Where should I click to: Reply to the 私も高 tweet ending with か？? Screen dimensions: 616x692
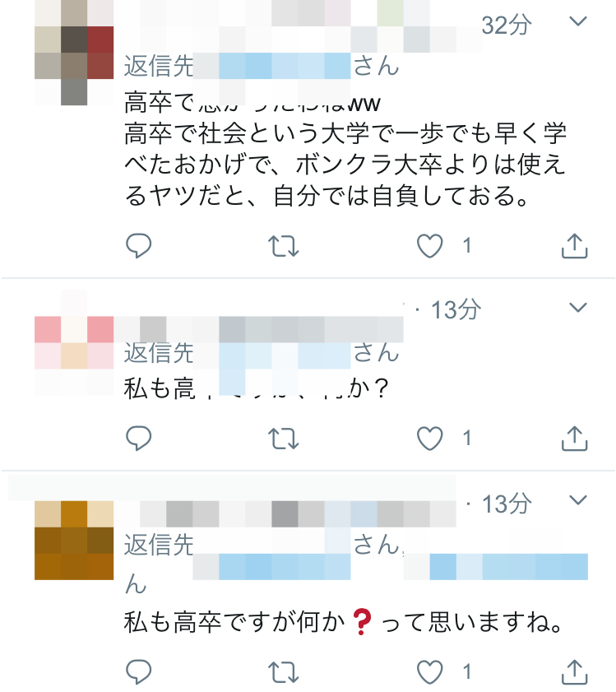pyautogui.click(x=138, y=439)
